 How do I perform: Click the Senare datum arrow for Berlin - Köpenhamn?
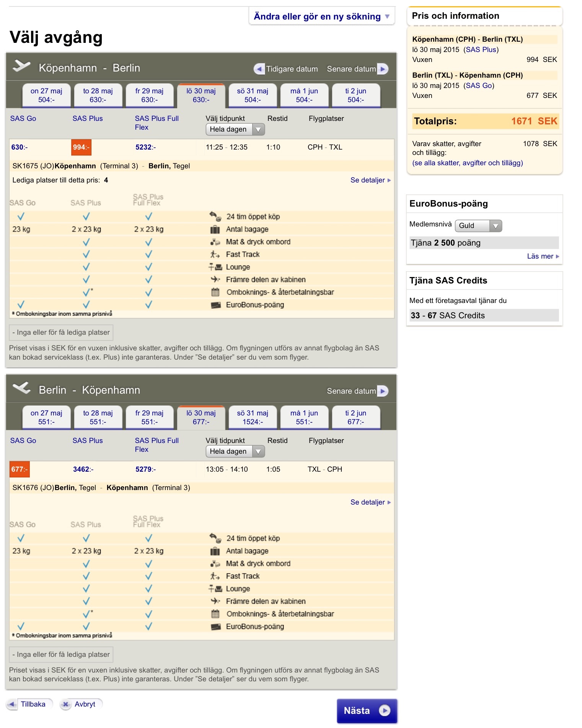point(383,391)
